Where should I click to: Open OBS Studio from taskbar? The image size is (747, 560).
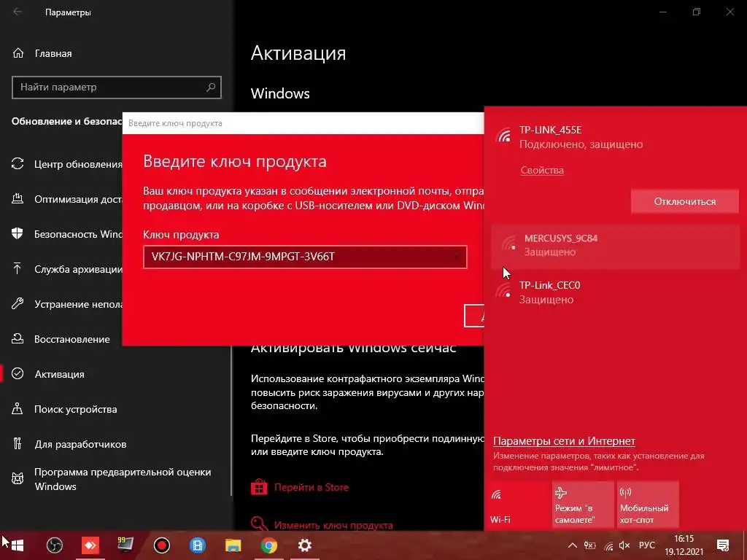[x=54, y=545]
